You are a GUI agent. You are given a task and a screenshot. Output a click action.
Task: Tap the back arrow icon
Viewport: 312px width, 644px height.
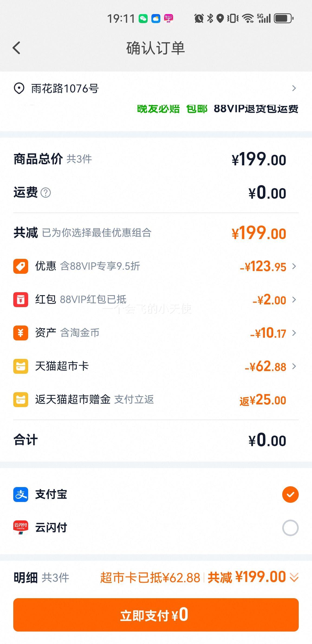click(x=17, y=48)
